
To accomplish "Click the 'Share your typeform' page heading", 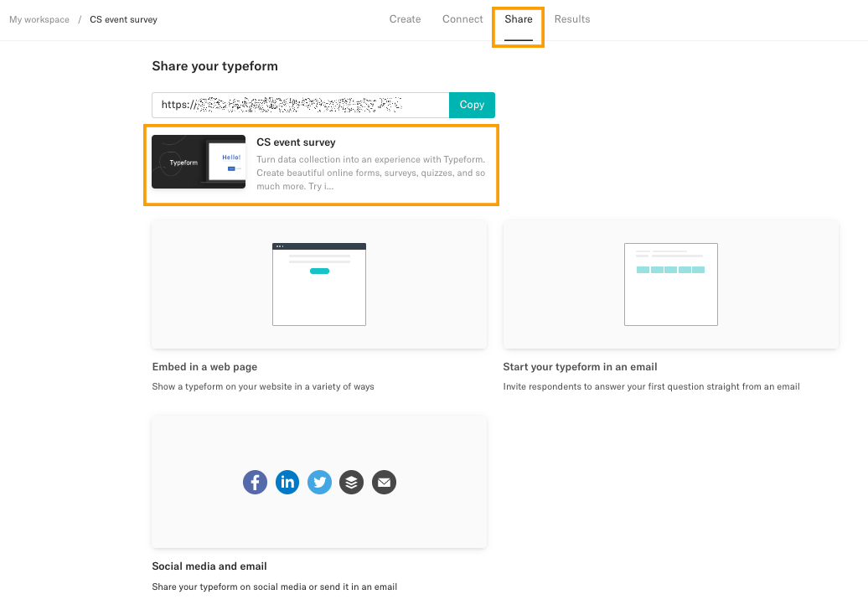I will pyautogui.click(x=214, y=66).
